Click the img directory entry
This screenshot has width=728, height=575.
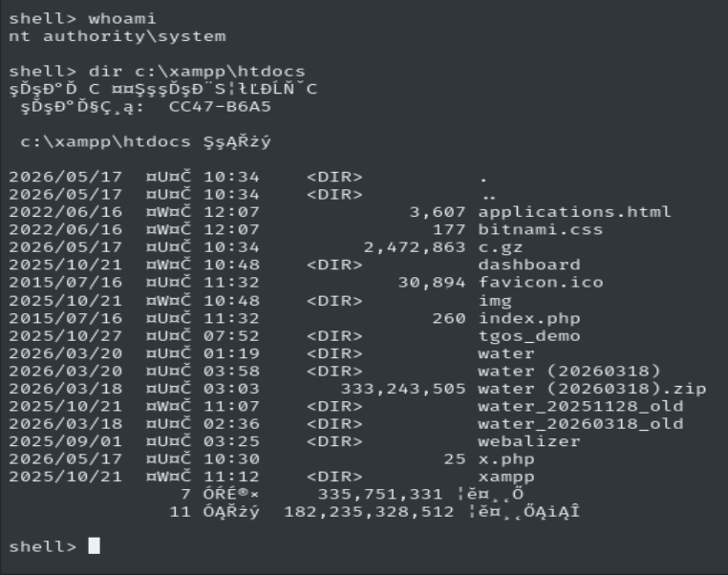pyautogui.click(x=495, y=301)
